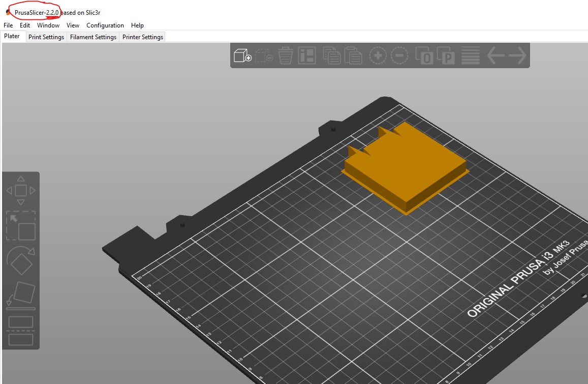
Task: Click the Add model cube icon
Action: (242, 55)
